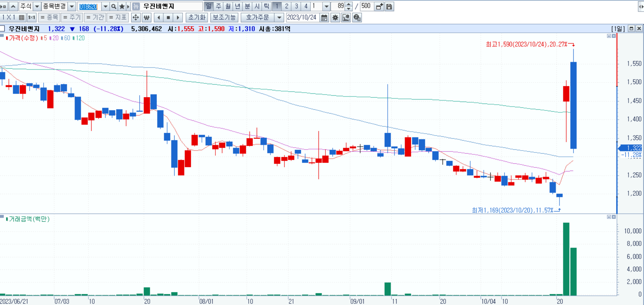
Task: Decrease the candle count 89 with down stepper
Action: (349, 8)
